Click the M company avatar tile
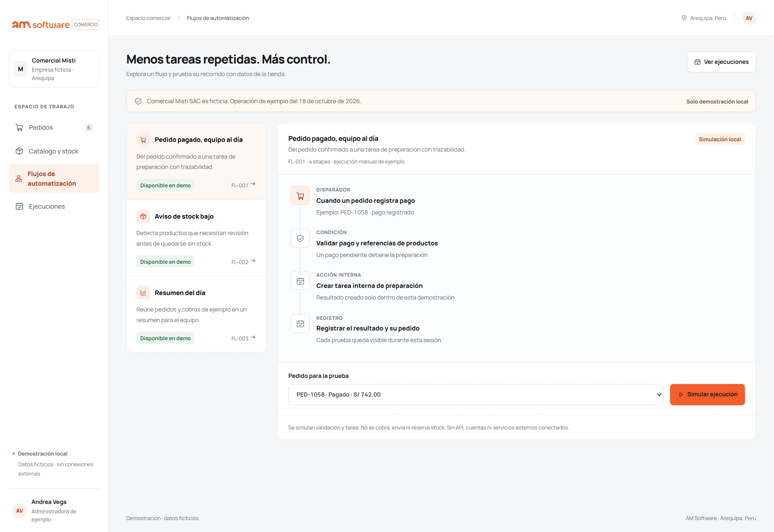The width and height of the screenshot is (774, 532). click(x=21, y=69)
